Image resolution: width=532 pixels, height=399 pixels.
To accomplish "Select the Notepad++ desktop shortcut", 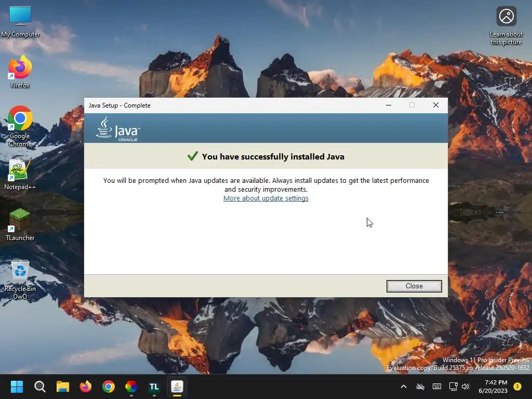I will 20,174.
